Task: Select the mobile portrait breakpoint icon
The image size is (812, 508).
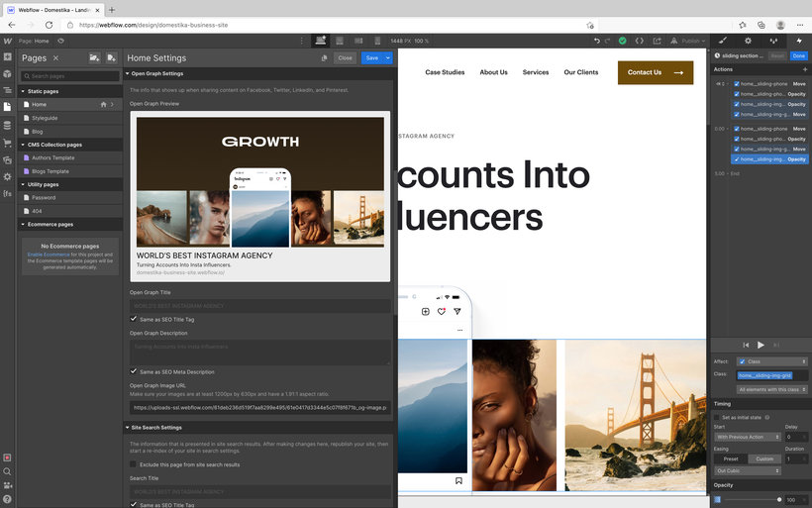Action: pyautogui.click(x=377, y=41)
